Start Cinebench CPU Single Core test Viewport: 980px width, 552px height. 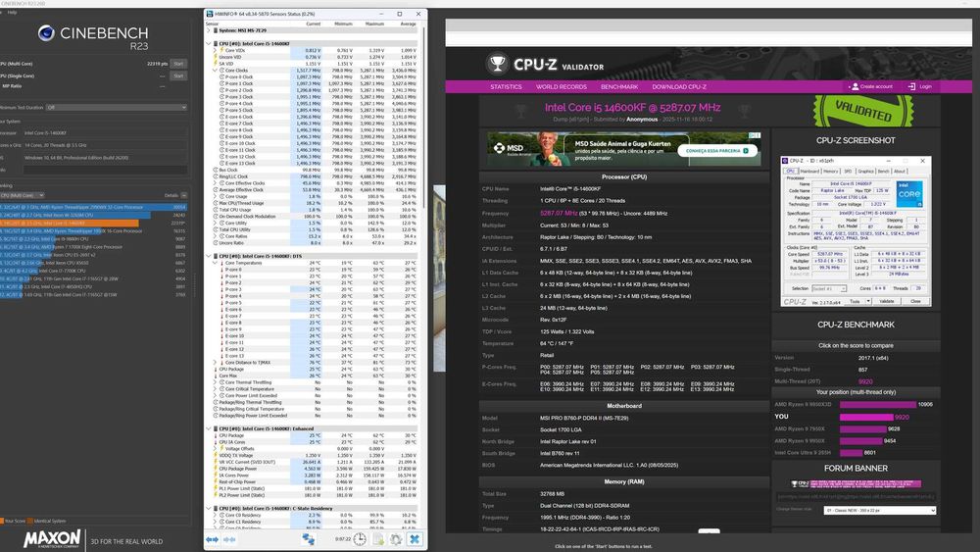178,75
